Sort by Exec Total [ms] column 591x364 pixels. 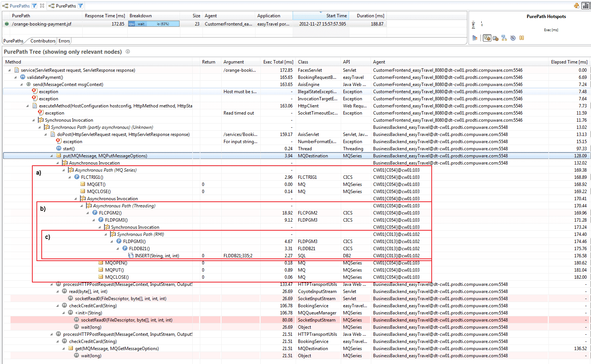click(278, 62)
